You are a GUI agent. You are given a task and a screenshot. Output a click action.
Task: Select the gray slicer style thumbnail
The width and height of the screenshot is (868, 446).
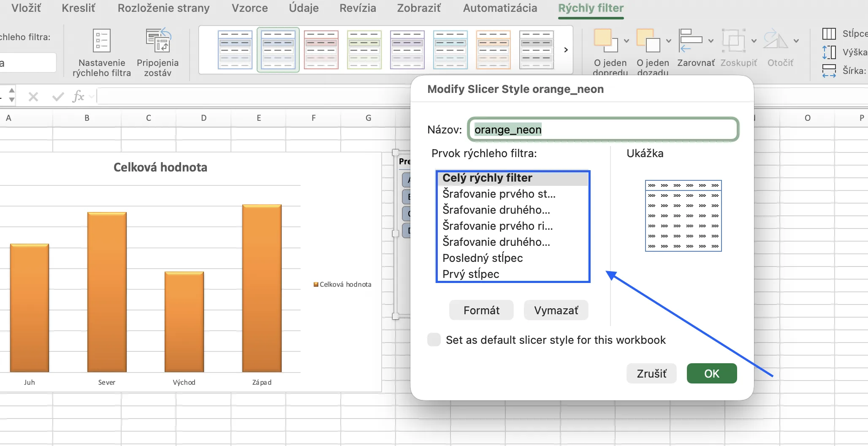[x=537, y=50]
